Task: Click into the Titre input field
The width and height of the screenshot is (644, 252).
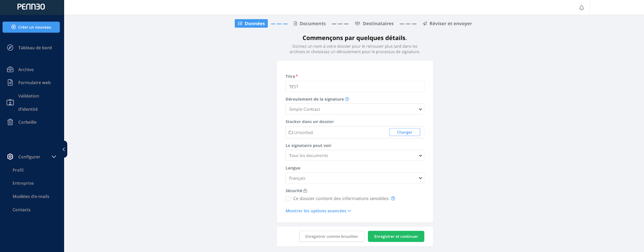Action: point(355,87)
